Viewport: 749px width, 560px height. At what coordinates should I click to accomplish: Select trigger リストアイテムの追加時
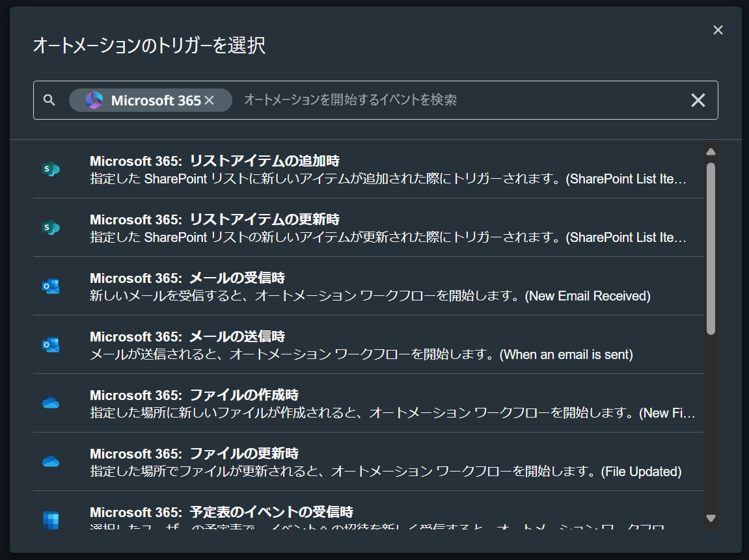(x=368, y=170)
